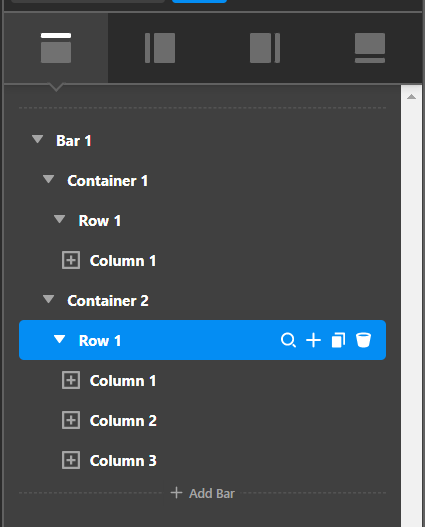The image size is (425, 527).
Task: Click the scrollbar up arrow
Action: 411,97
